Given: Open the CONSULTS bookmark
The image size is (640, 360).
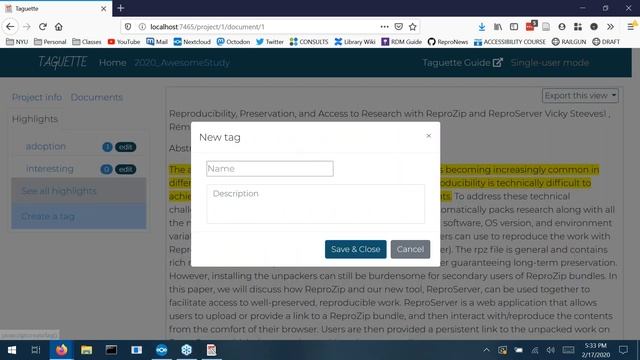Looking at the screenshot, I should pyautogui.click(x=309, y=42).
